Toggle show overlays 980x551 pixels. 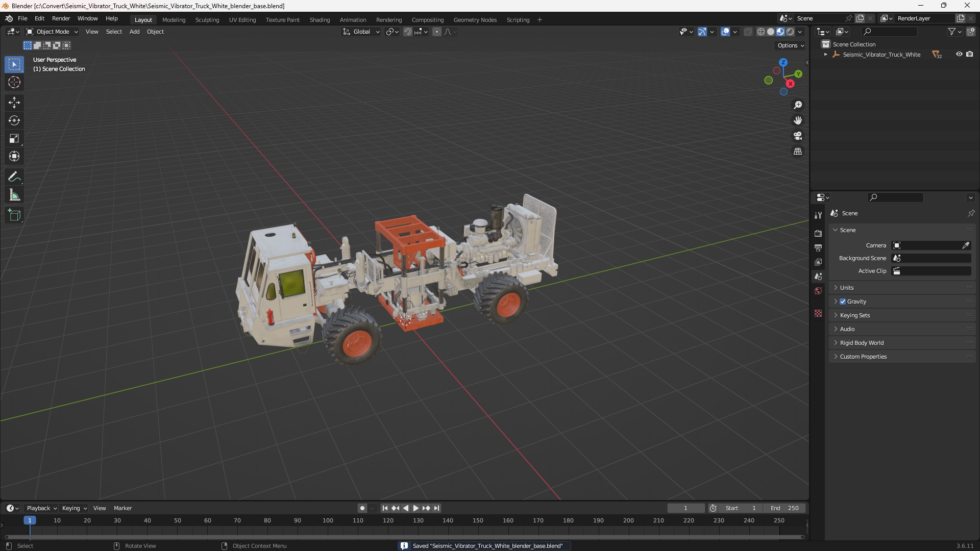click(725, 32)
